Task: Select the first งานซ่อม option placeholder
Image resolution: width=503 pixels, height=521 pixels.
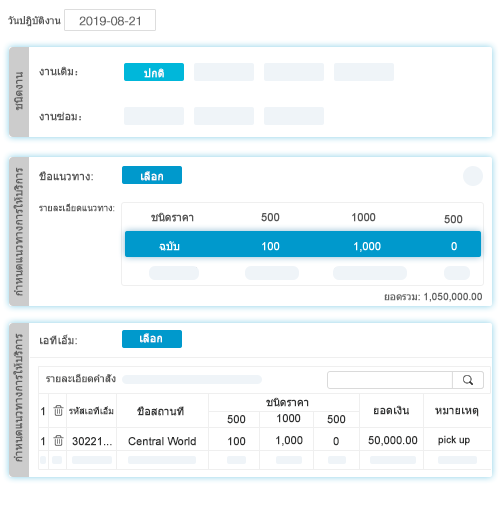Action: click(x=154, y=116)
